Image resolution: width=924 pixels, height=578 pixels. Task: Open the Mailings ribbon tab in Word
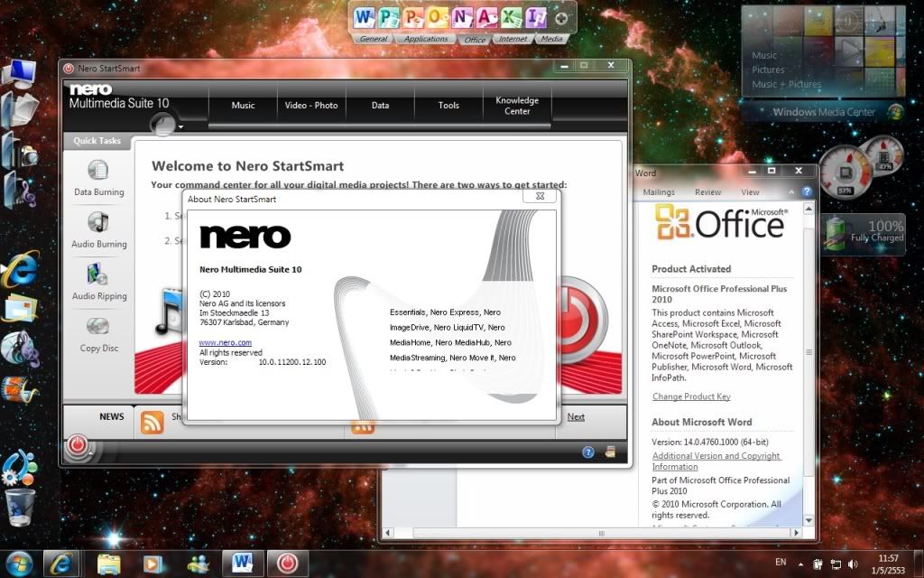click(x=658, y=191)
